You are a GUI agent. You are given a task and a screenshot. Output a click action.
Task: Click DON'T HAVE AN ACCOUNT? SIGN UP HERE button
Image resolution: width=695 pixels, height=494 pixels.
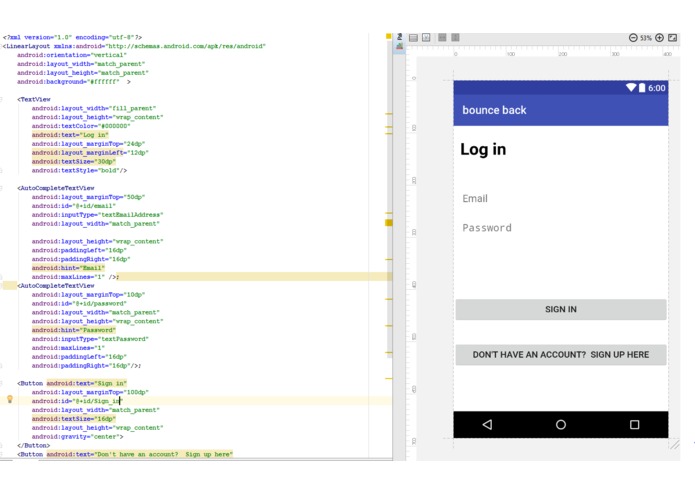point(561,355)
